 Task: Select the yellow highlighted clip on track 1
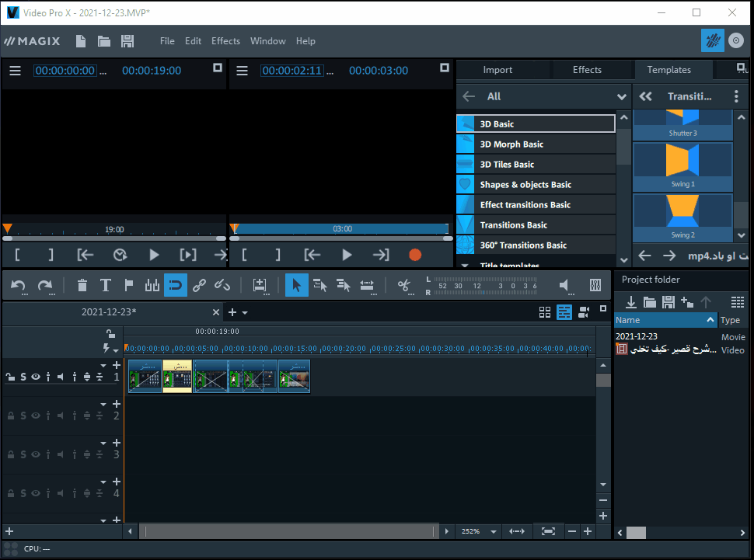point(177,377)
